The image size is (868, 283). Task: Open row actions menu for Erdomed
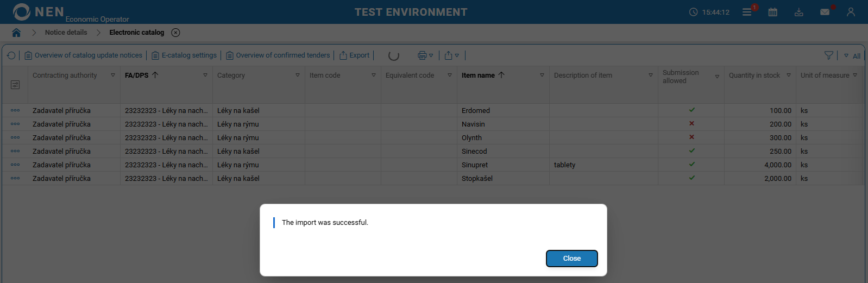(15, 110)
